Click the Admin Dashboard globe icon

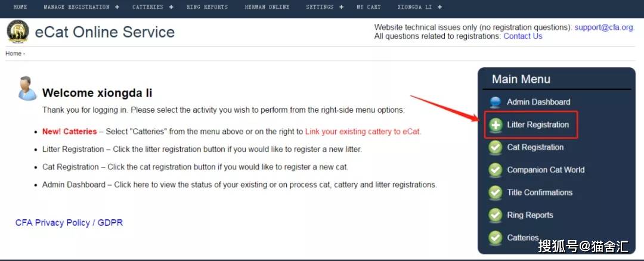click(496, 102)
